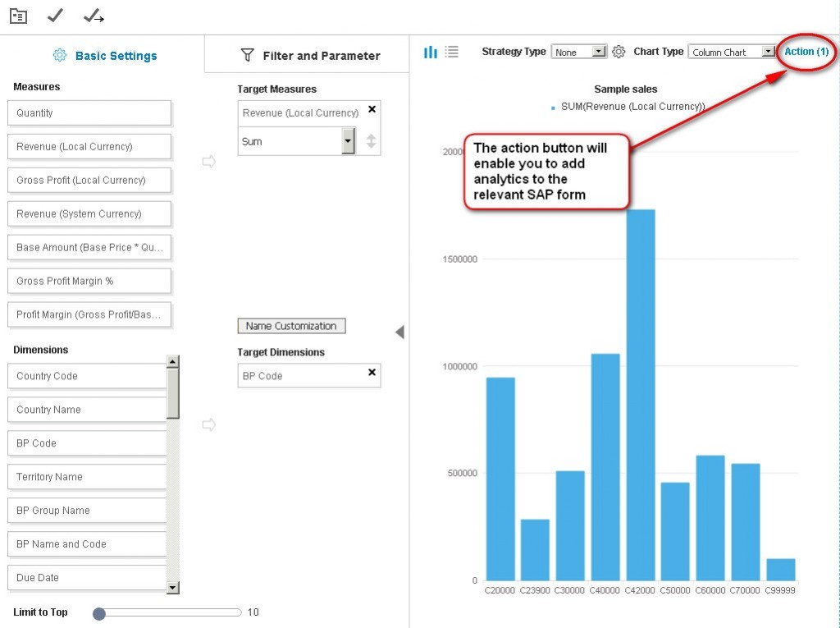Viewport: 840px width, 628px height.
Task: Select the Gross Profit Margin % measure
Action: pos(89,281)
